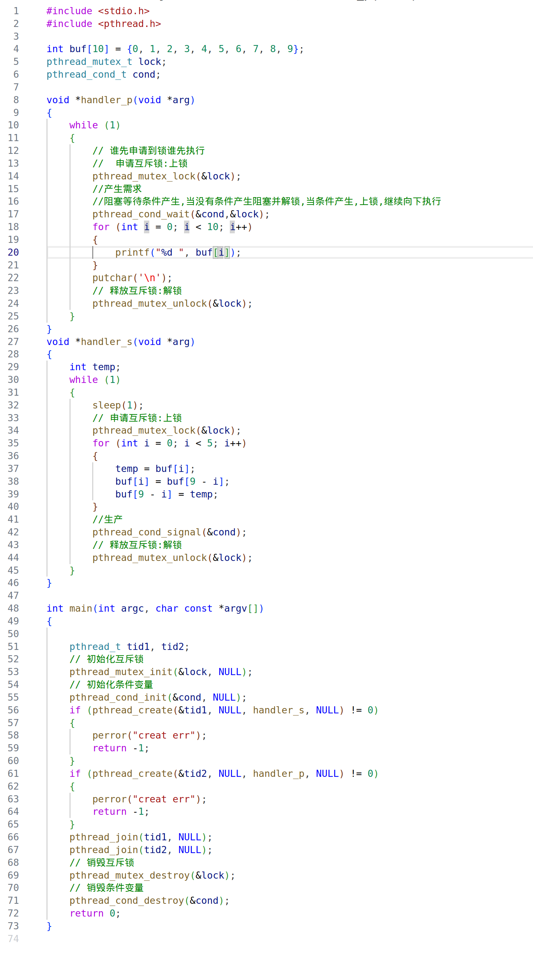Image resolution: width=533 pixels, height=980 pixels.
Task: Click 'return 0;' statement
Action: click(x=95, y=913)
